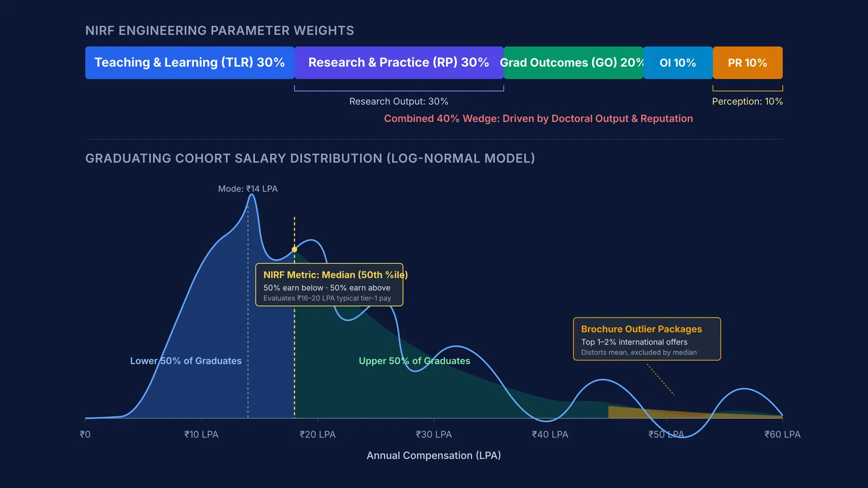Click the 'Mode: ₹14 LPA' label
This screenshot has width=868, height=488.
click(248, 189)
